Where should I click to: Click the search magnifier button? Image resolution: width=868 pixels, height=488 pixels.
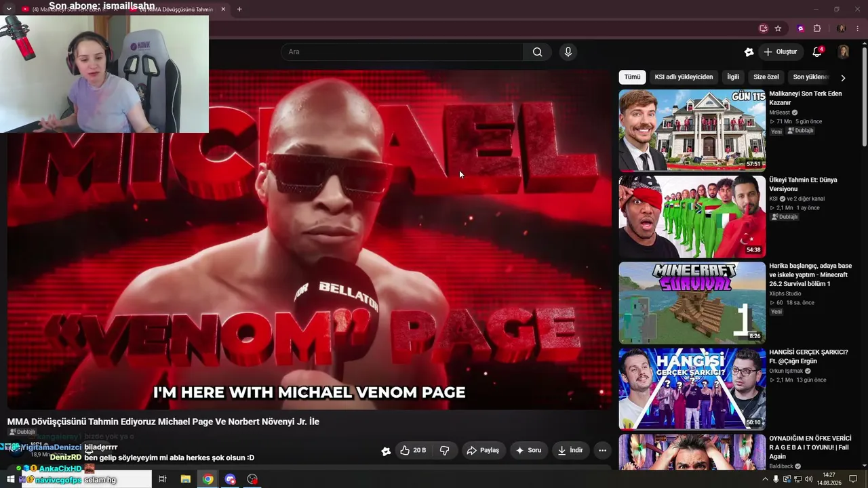537,52
